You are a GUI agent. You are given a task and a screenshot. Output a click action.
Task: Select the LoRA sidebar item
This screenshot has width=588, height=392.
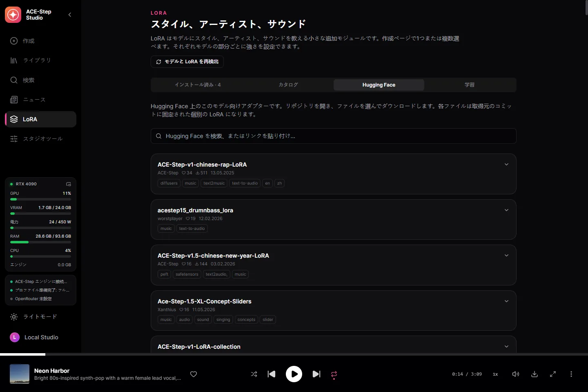pyautogui.click(x=40, y=119)
